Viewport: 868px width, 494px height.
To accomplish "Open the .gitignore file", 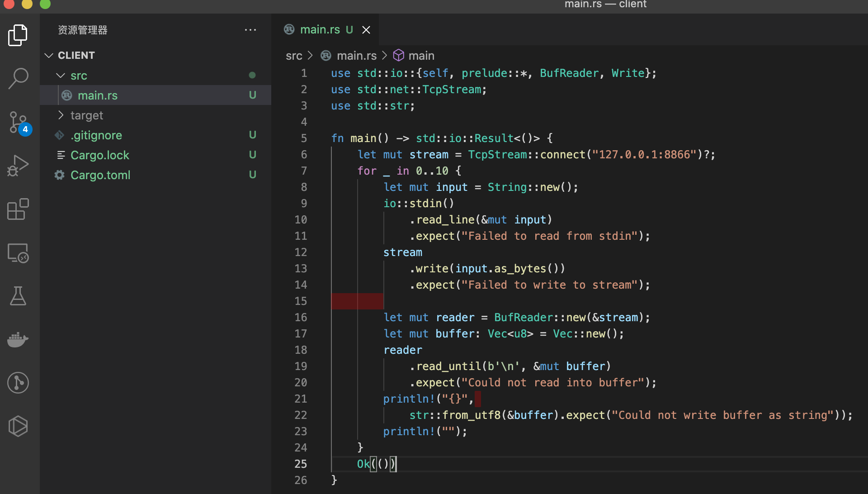I will [x=96, y=135].
